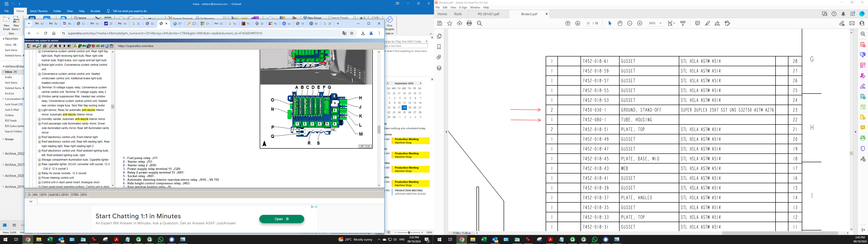This screenshot has width=868, height=244.
Task: Bookmark this page with the star
Action: click(352, 33)
